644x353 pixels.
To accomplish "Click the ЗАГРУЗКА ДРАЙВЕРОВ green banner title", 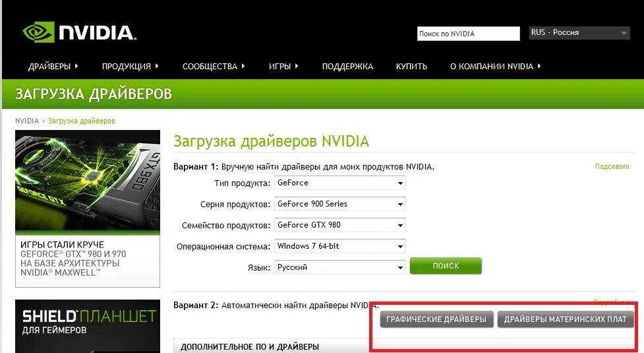I will coord(94,94).
